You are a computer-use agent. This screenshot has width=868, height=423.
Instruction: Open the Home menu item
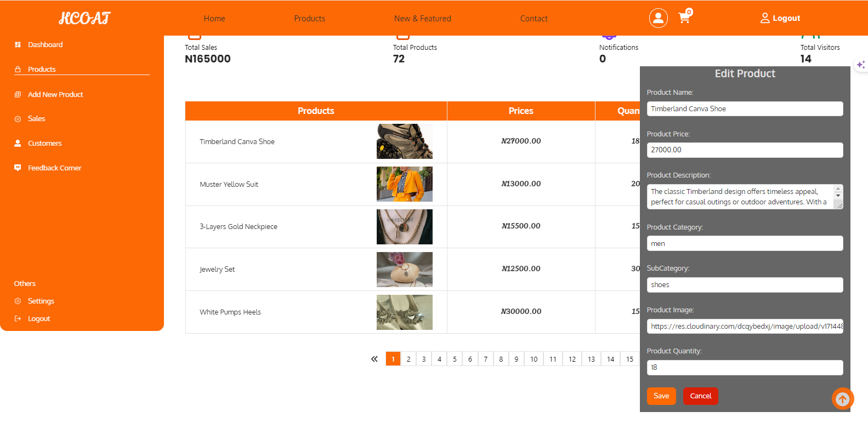coord(214,19)
